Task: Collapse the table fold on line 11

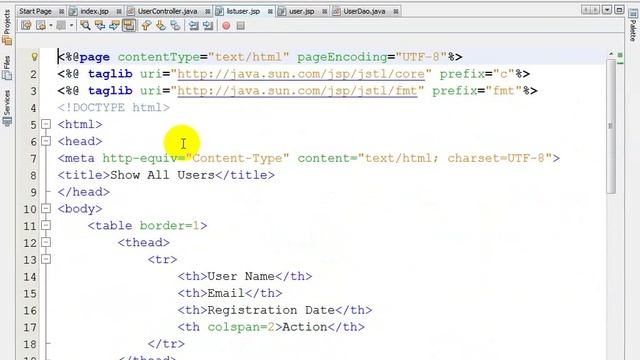Action: [46, 225]
